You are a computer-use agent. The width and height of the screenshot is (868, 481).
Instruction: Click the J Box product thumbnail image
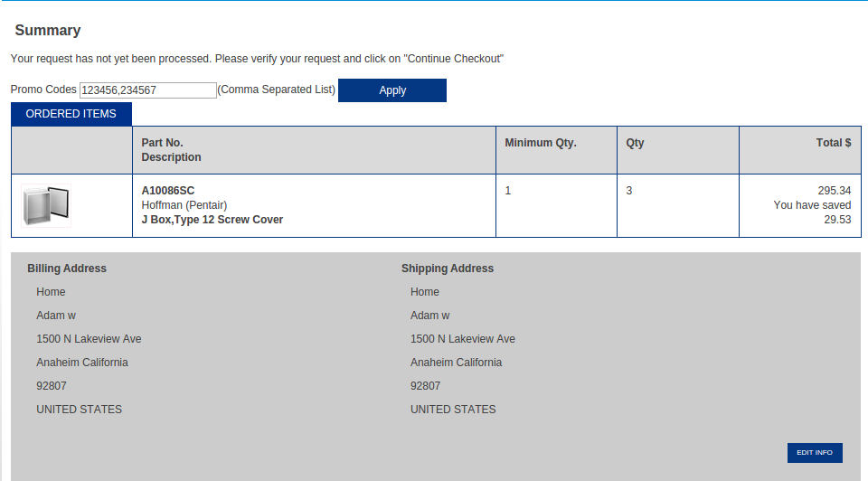[x=46, y=206]
